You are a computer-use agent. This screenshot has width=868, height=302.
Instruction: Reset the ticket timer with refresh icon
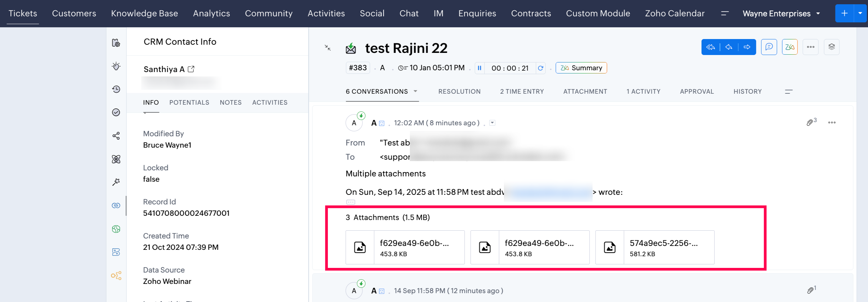540,68
